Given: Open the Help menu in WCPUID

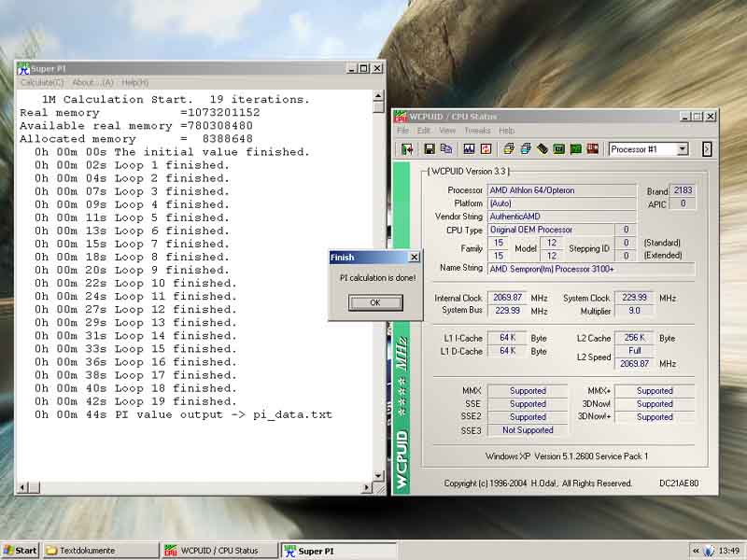Looking at the screenshot, I should point(506,131).
